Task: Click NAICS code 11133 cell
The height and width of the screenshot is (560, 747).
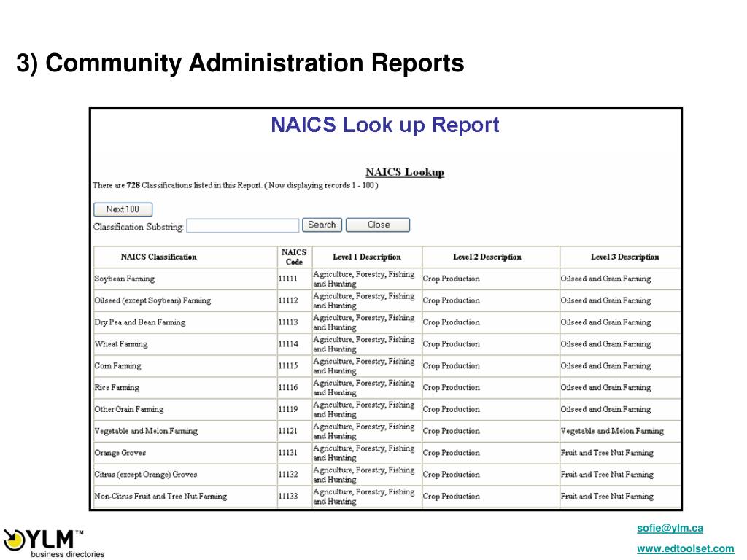Action: (x=288, y=496)
